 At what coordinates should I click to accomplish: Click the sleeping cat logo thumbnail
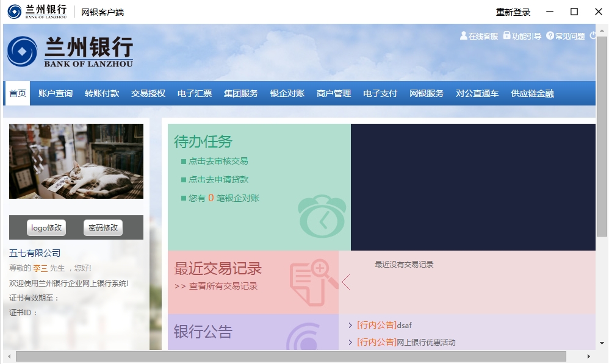pyautogui.click(x=76, y=162)
